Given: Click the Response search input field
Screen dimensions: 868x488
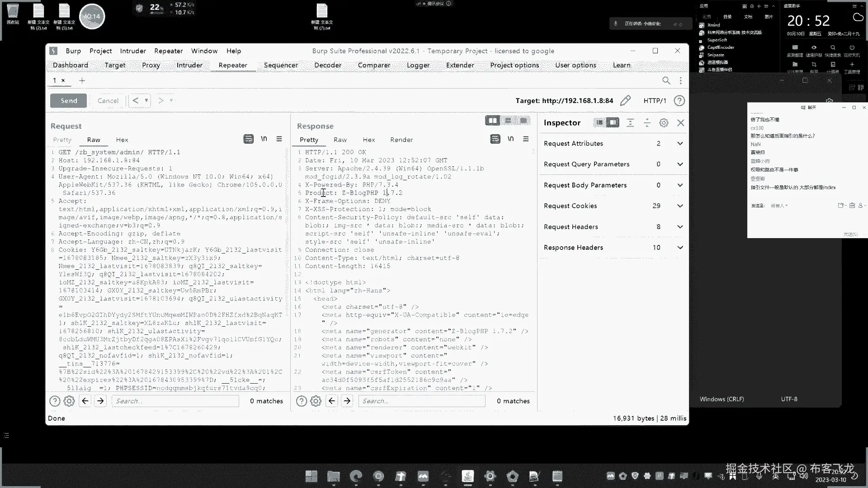Looking at the screenshot, I should tap(421, 401).
